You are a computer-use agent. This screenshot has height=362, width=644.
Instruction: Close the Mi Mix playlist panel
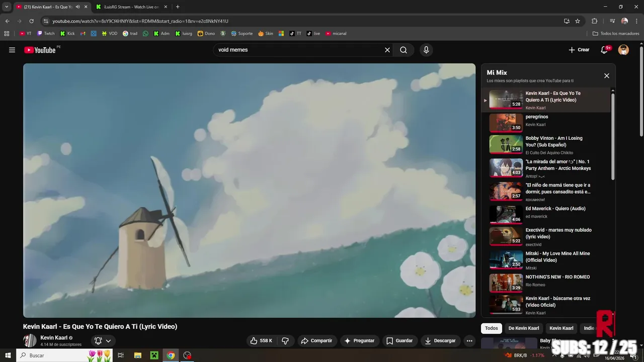607,76
